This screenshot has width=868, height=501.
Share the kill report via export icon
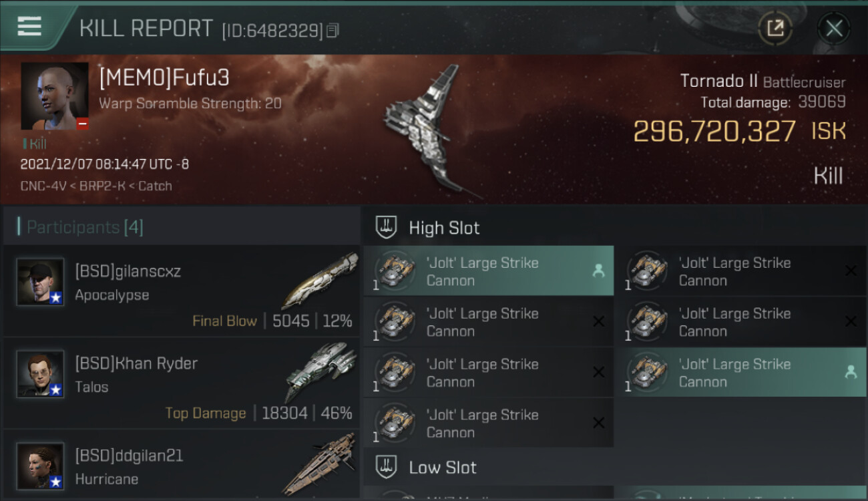point(775,28)
